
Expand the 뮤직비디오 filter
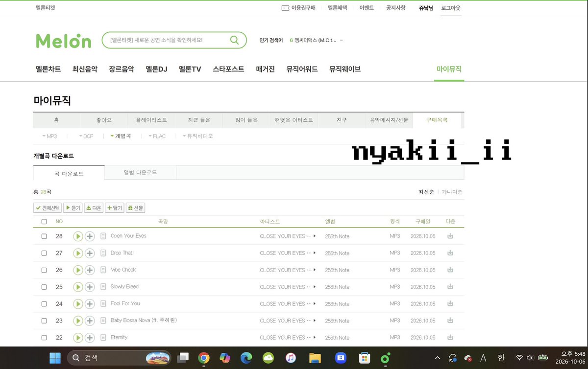pos(197,136)
